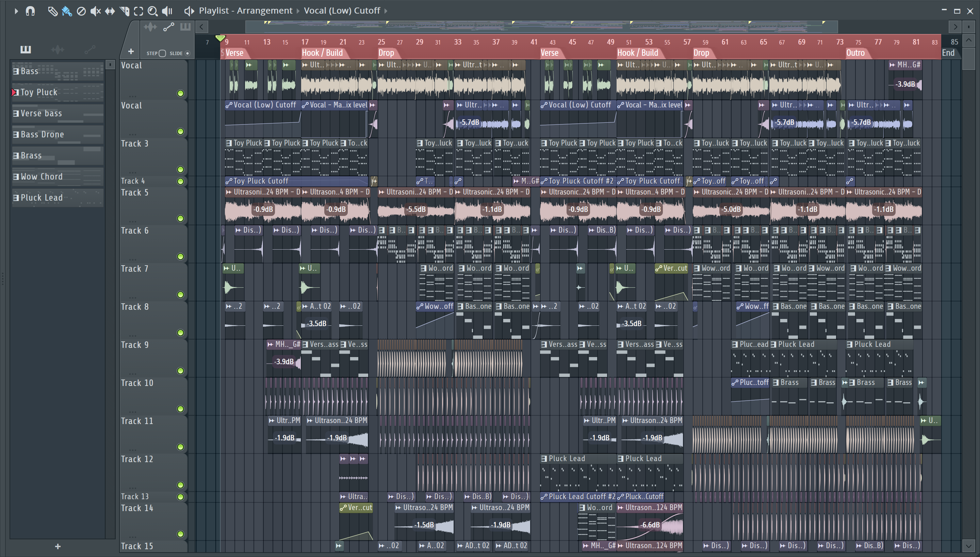Choose the Select marquee tool
This screenshot has width=980, height=557.
[138, 11]
